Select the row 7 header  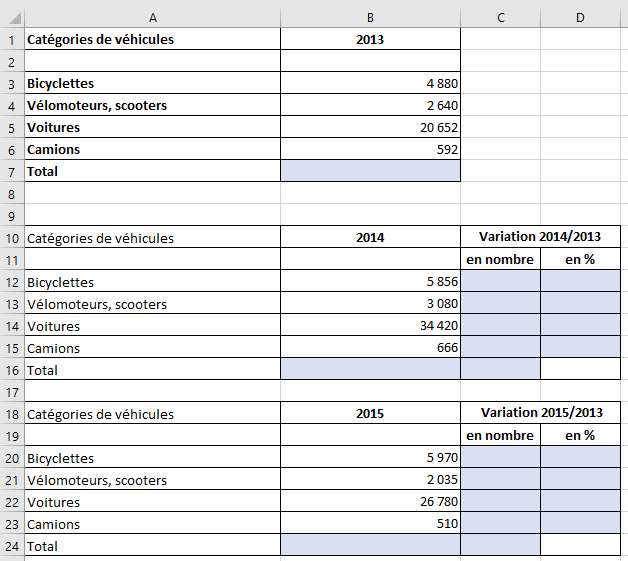tap(11, 171)
